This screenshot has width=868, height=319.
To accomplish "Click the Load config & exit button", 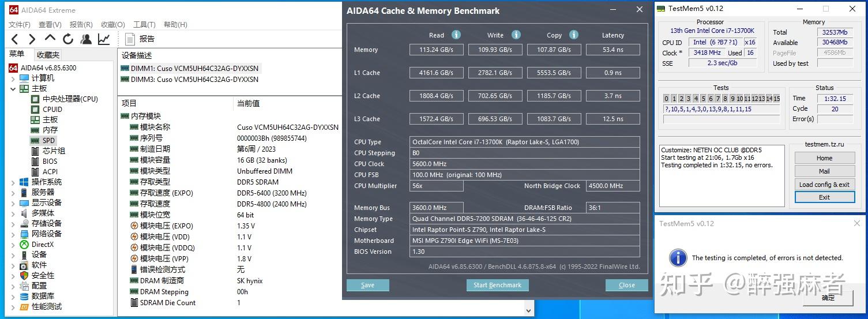I will point(824,185).
